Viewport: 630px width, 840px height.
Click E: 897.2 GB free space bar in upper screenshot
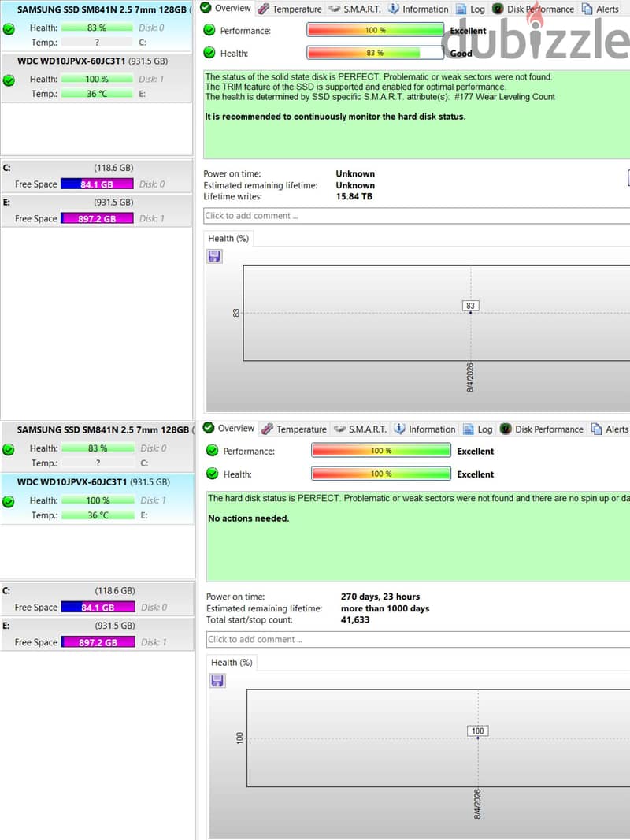tap(97, 218)
